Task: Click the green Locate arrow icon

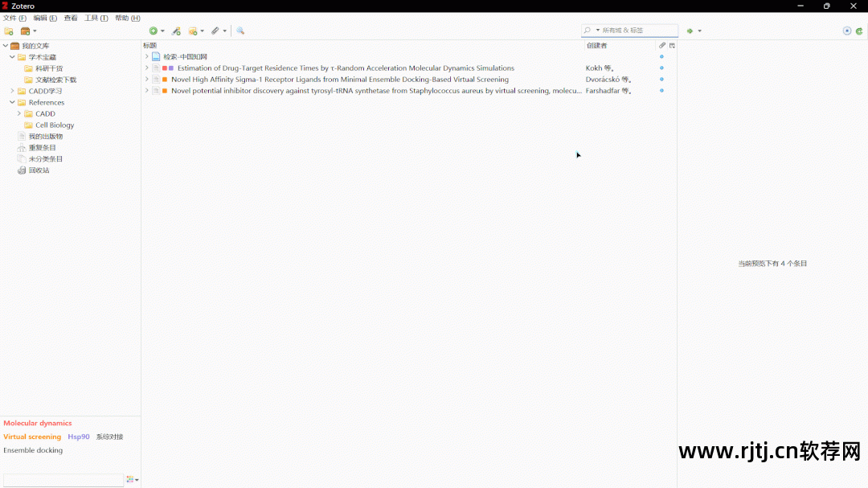Action: click(690, 31)
